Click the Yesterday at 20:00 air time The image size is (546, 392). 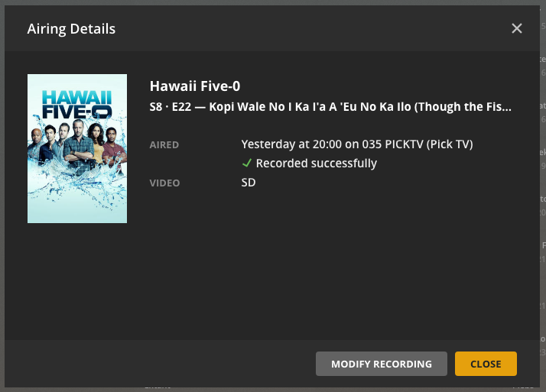(x=289, y=144)
